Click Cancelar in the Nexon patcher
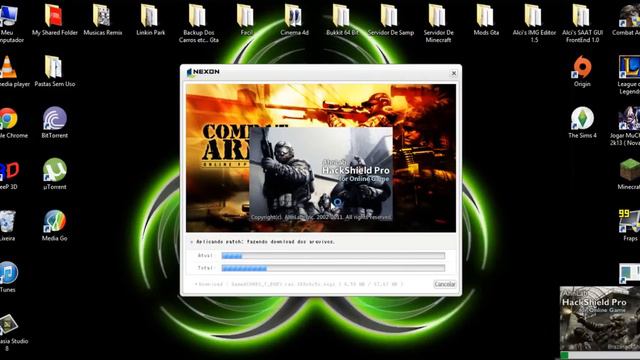640x360 pixels. 444,284
